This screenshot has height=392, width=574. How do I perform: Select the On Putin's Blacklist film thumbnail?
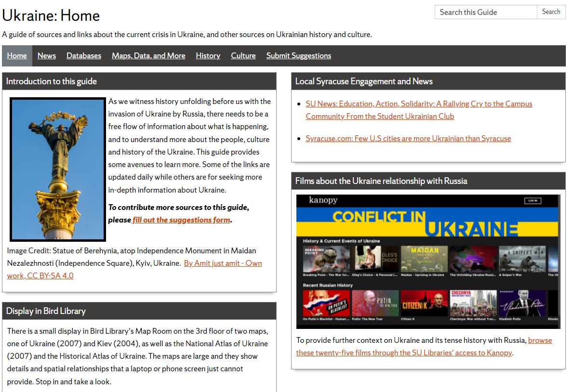pos(326,303)
